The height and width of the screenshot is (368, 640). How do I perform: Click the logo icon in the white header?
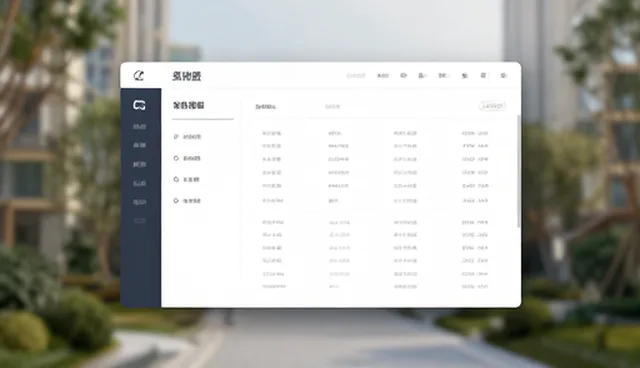click(139, 75)
